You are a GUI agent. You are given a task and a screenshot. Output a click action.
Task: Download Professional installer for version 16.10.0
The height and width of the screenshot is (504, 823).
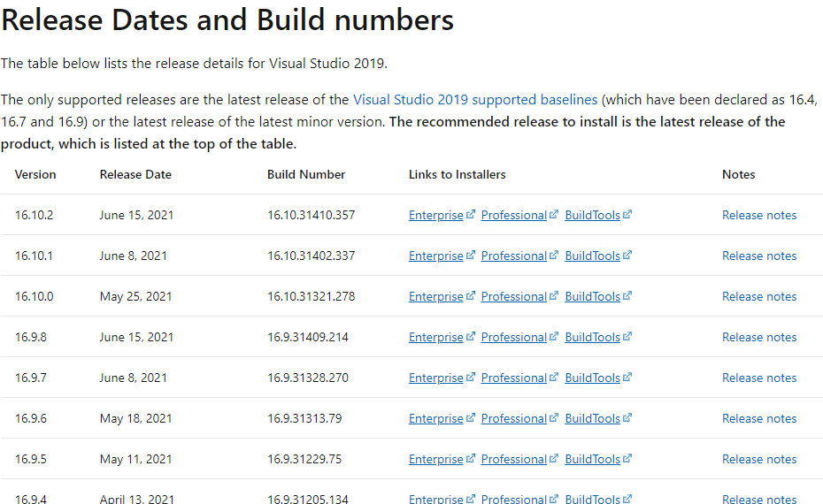[513, 296]
